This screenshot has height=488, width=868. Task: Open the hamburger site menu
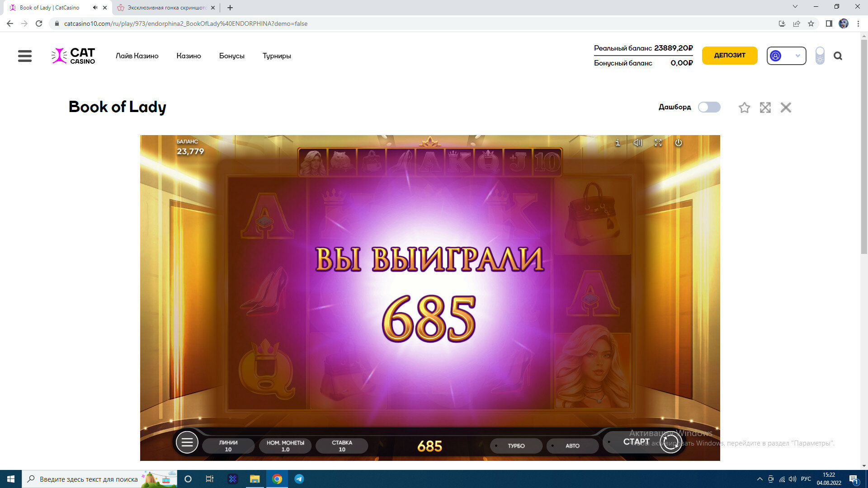pos(25,56)
